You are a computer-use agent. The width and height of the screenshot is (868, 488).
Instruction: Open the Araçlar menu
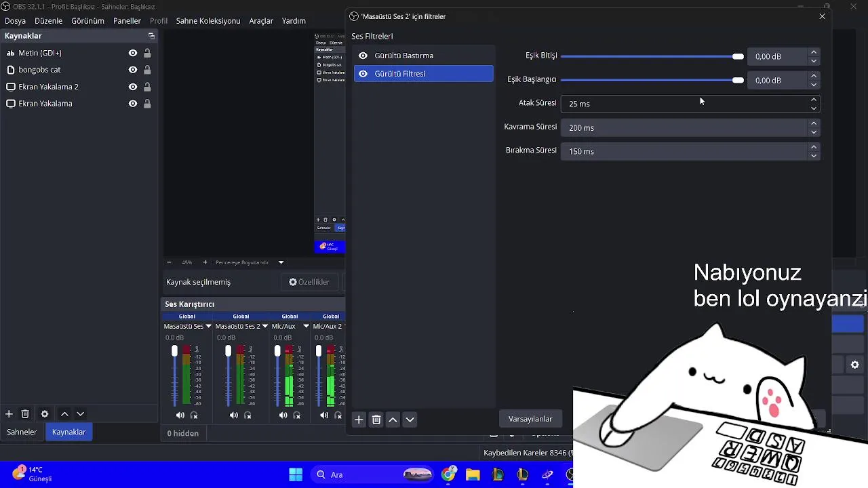click(x=261, y=21)
